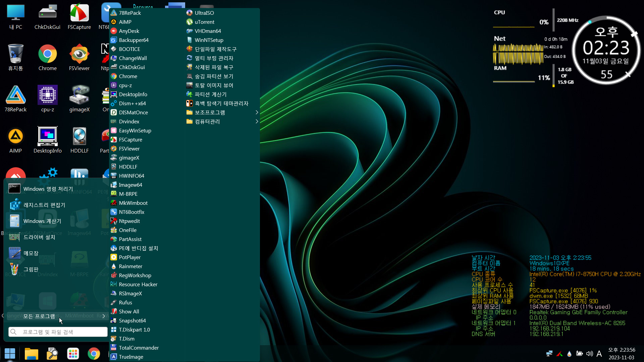Launch Chrome from the taskbar
644x362 pixels.
click(x=94, y=353)
